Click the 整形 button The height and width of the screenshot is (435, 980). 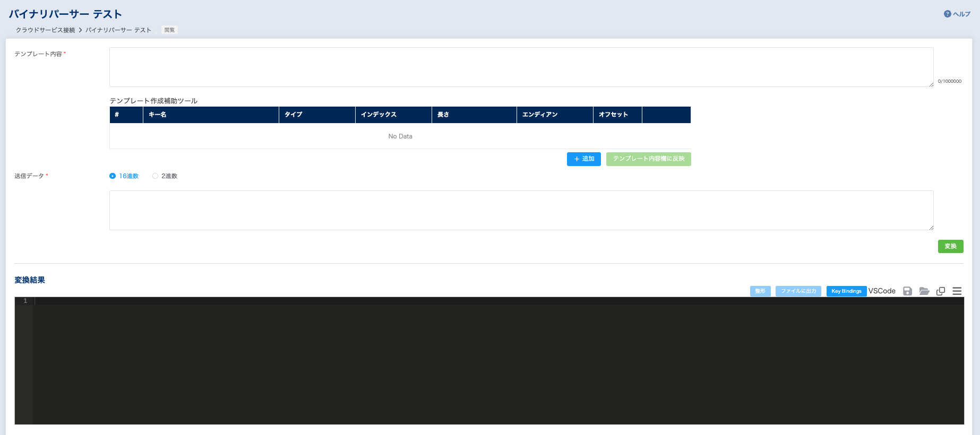point(760,291)
